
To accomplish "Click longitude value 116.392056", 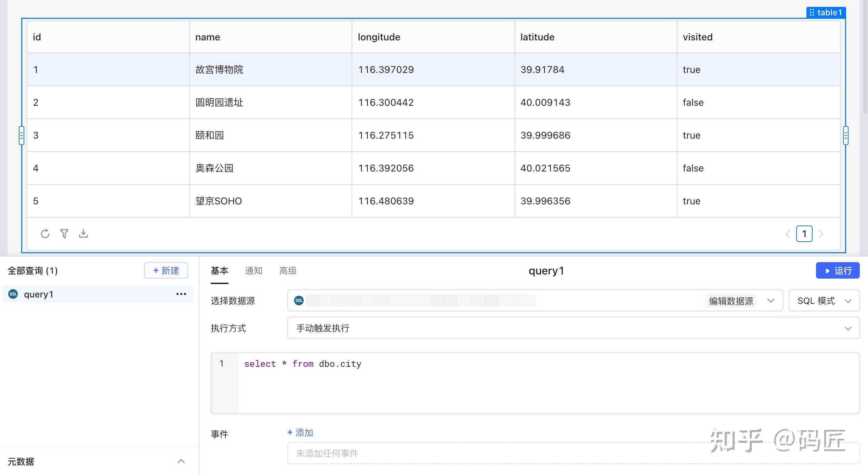I will (x=386, y=168).
